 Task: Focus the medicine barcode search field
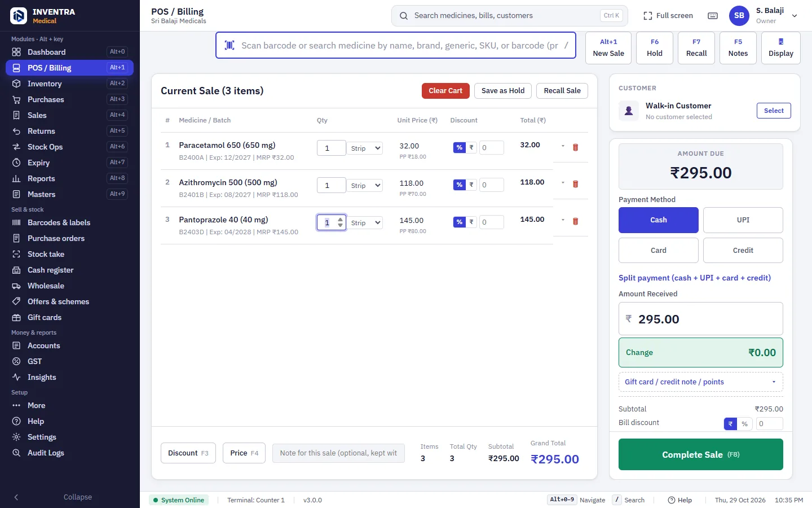tap(396, 45)
